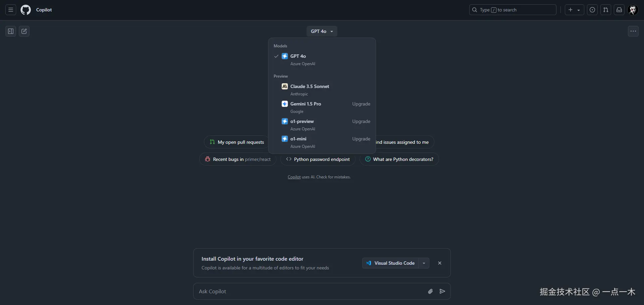
Task: Click the checkmark beside GPT 4o
Action: pos(276,56)
